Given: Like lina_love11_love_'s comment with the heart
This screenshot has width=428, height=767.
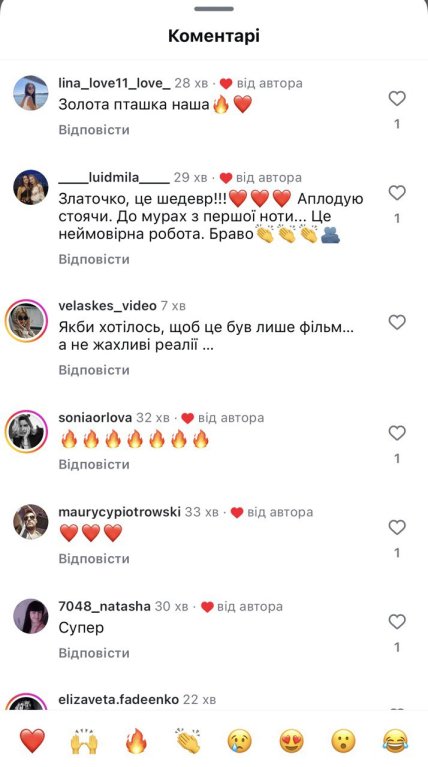Looking at the screenshot, I should (x=397, y=99).
